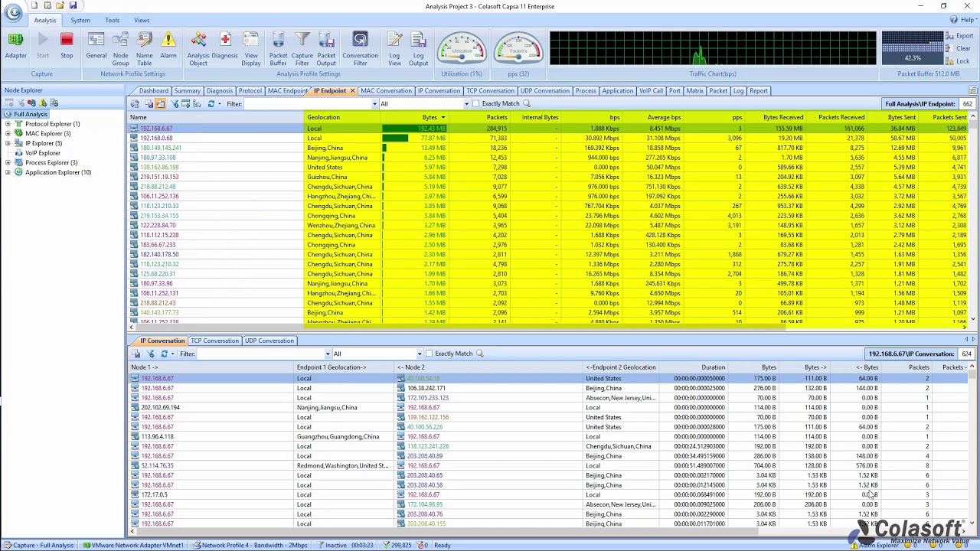
Task: Click the Colasoft application menu orb
Action: click(13, 11)
